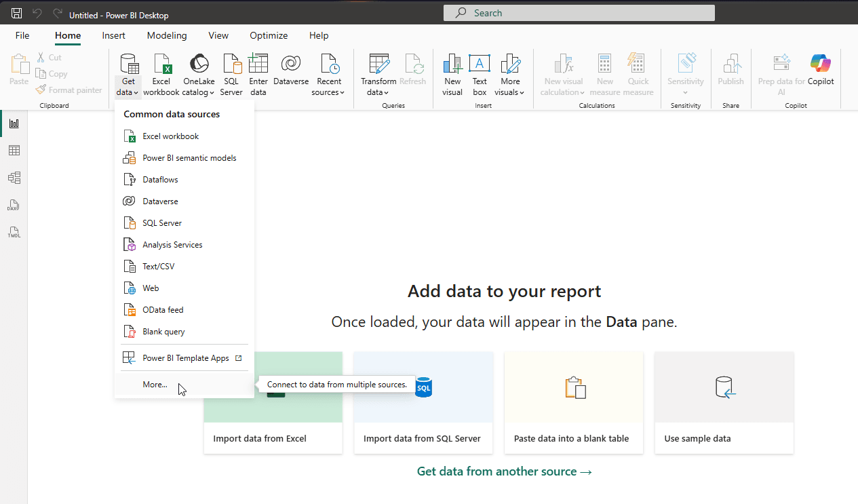The width and height of the screenshot is (858, 504).
Task: Open the File menu
Action: tap(22, 35)
